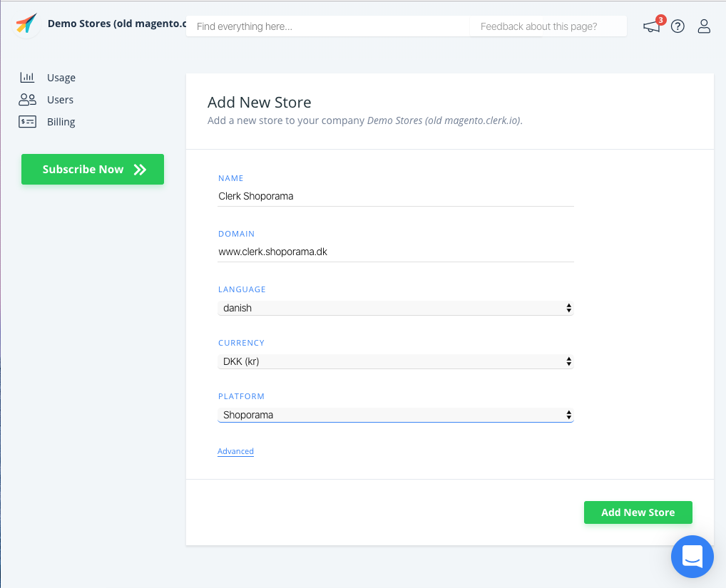
Task: Click the Clerk.io paper plane logo
Action: pyautogui.click(x=26, y=24)
